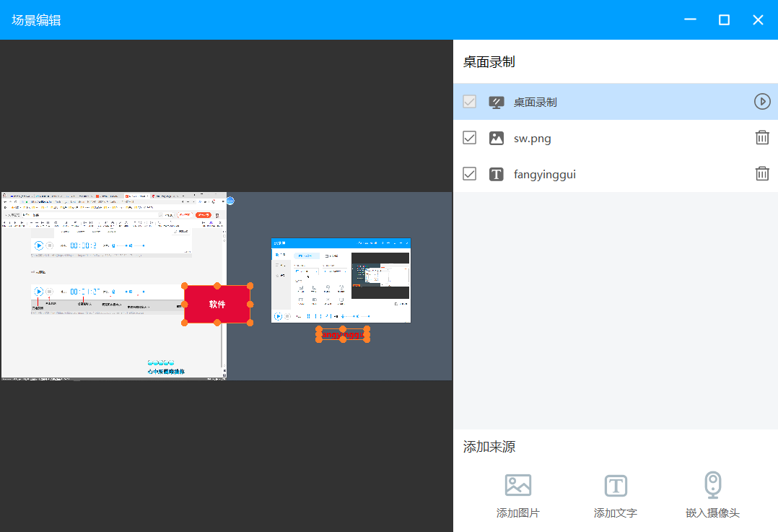Select the sw.png row label
Viewport: 778px width, 532px height.
click(x=533, y=139)
